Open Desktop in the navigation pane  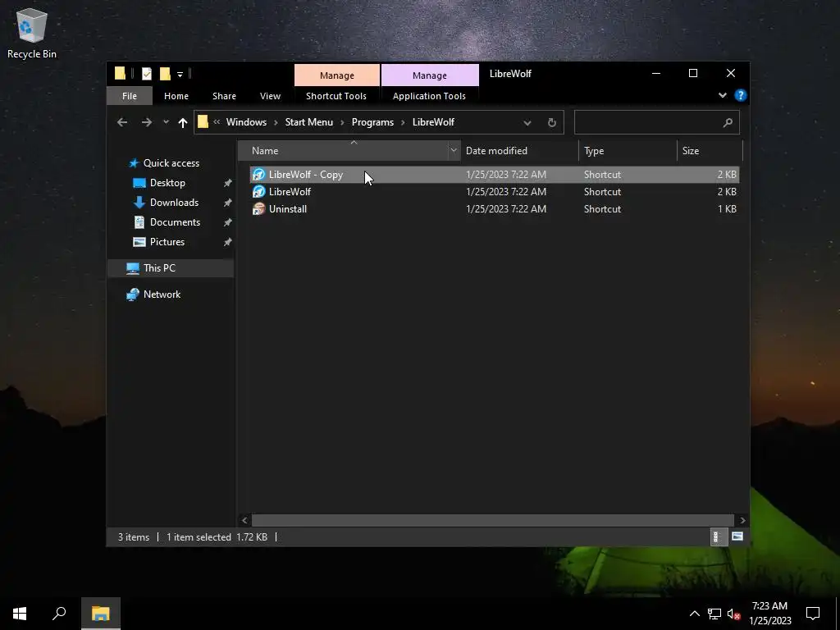click(x=167, y=183)
